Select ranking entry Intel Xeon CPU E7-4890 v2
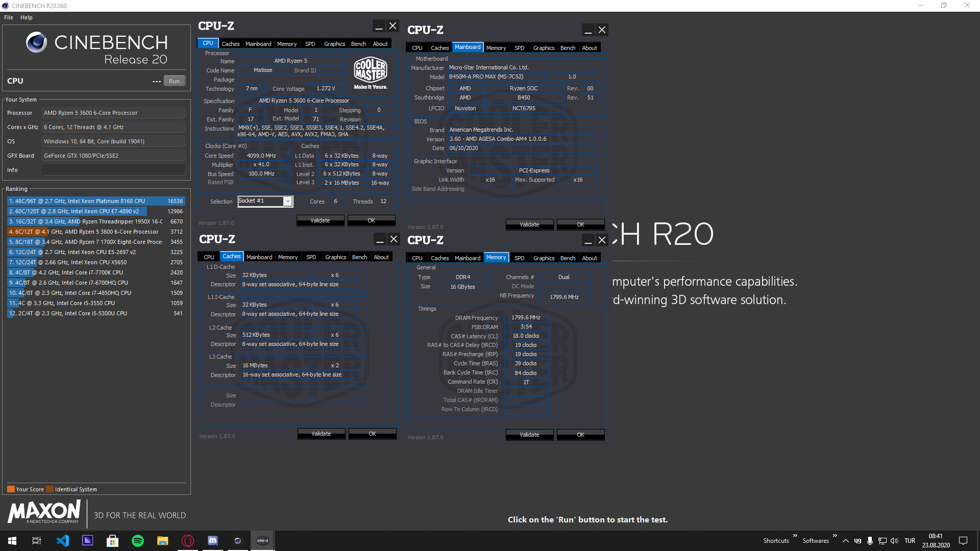This screenshot has height=551, width=980. tap(96, 211)
